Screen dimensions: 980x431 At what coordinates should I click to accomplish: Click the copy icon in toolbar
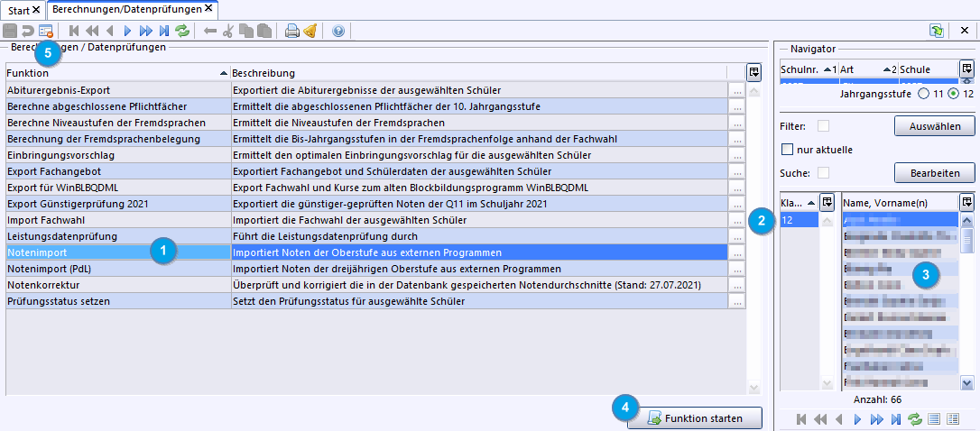click(x=246, y=31)
